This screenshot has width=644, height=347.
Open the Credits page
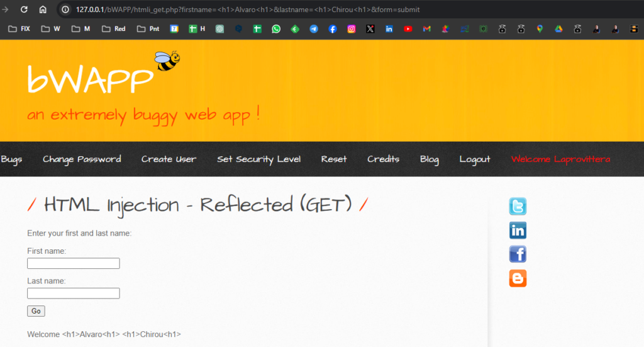pyautogui.click(x=383, y=159)
